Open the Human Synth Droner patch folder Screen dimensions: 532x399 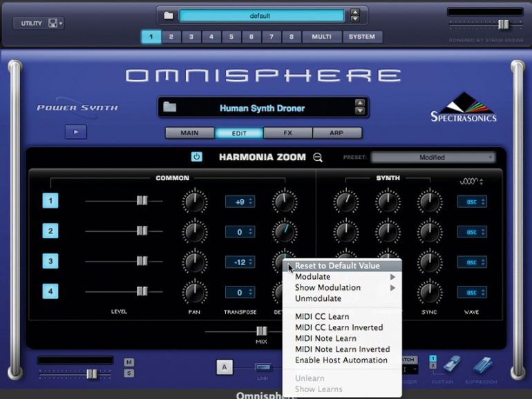170,107
